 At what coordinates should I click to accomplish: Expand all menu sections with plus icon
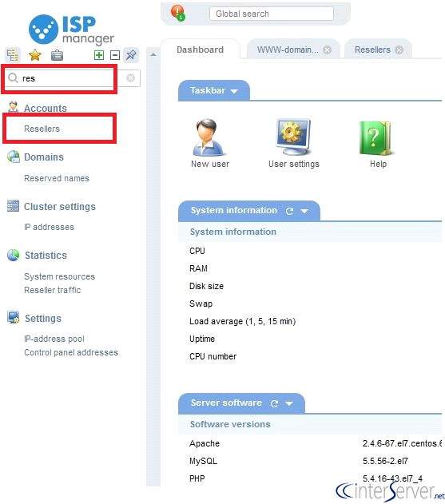[99, 55]
